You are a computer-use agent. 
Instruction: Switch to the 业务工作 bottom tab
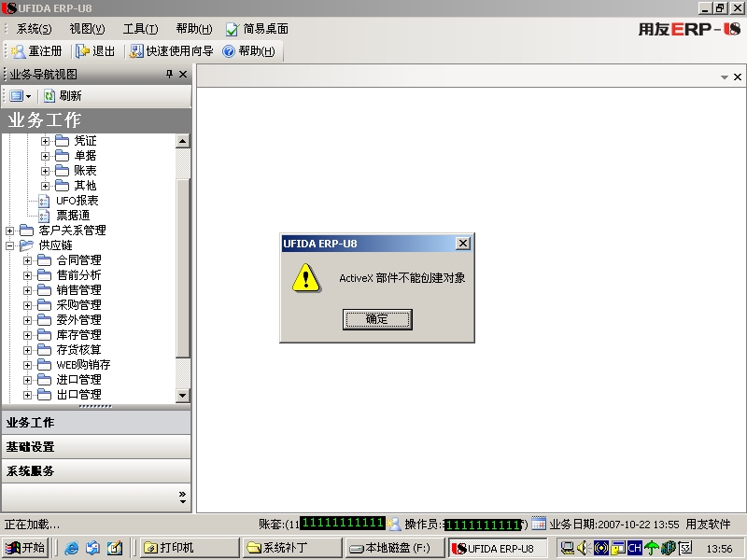pyautogui.click(x=96, y=423)
